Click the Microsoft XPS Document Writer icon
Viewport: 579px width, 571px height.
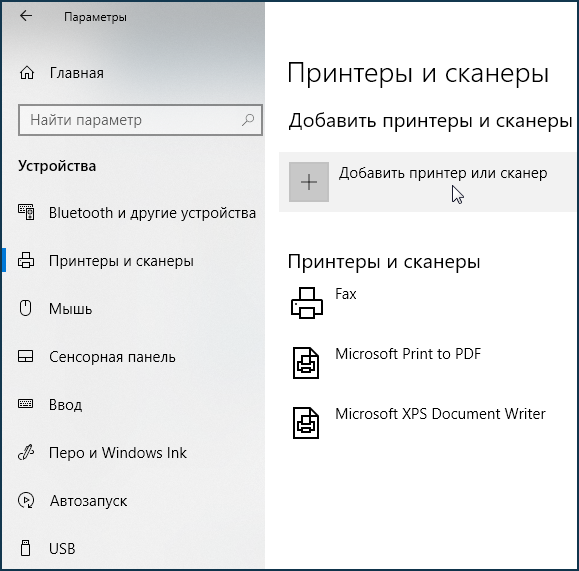(306, 423)
